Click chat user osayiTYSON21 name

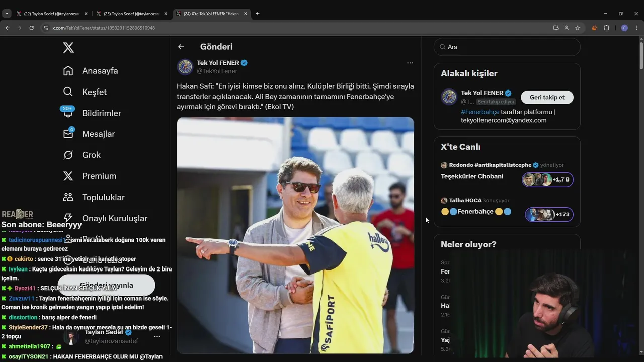(x=28, y=356)
